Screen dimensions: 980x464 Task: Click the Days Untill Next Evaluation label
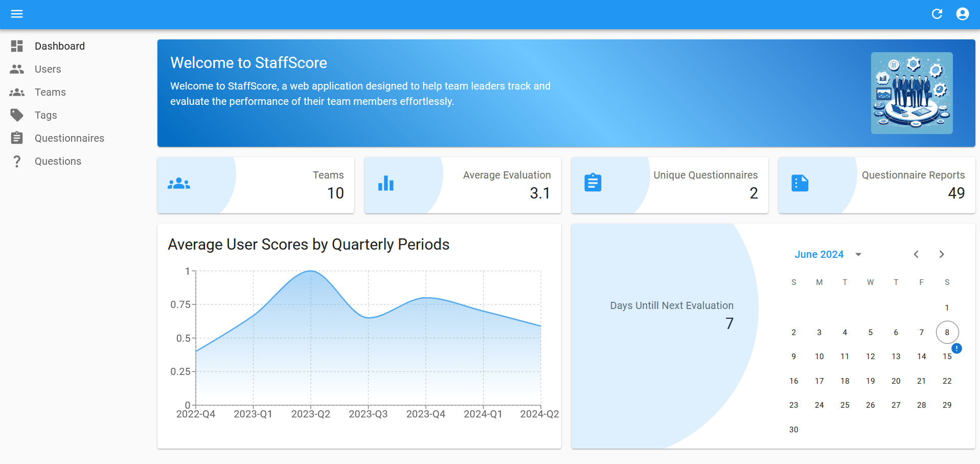[672, 305]
